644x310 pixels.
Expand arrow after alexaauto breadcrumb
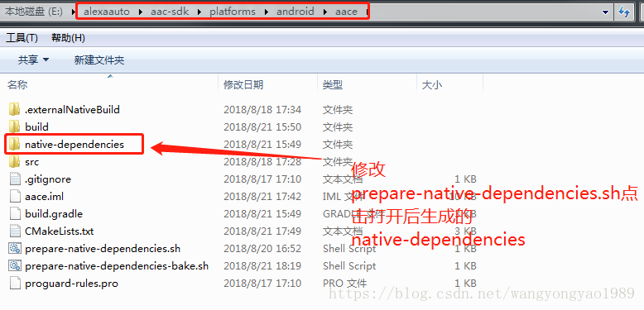141,12
